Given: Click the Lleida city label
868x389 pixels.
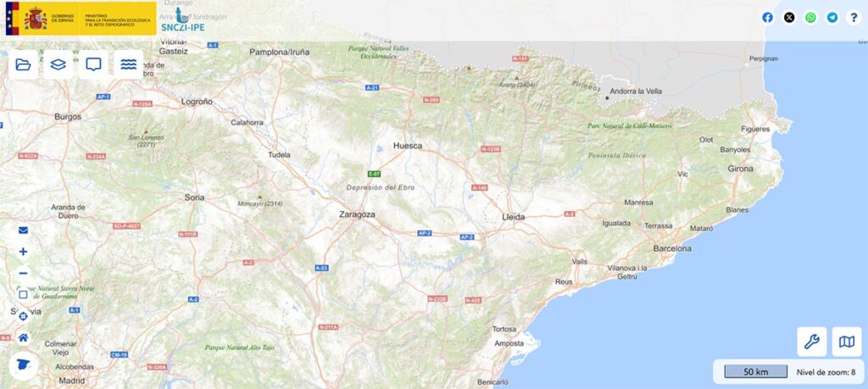Looking at the screenshot, I should pos(513,217).
